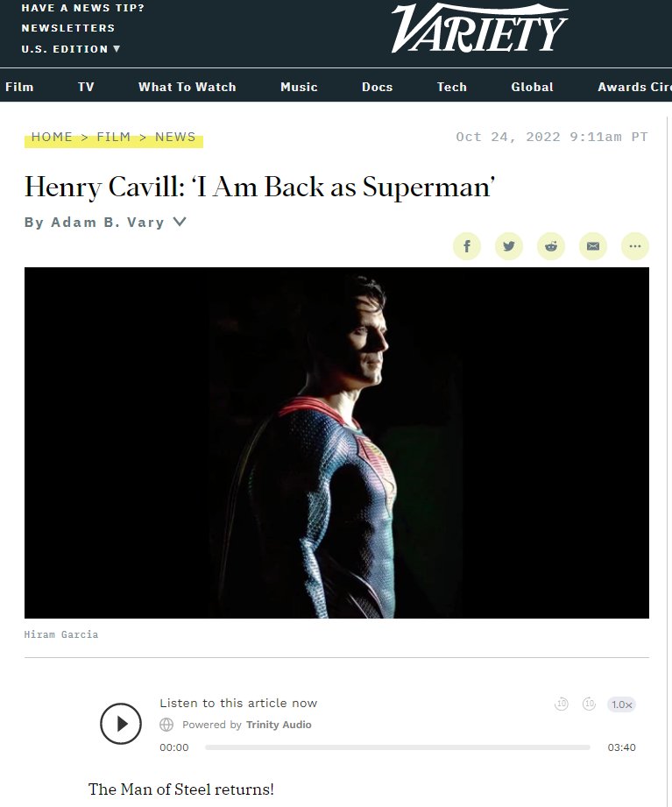
Task: Expand author details chevron
Action: (x=179, y=222)
